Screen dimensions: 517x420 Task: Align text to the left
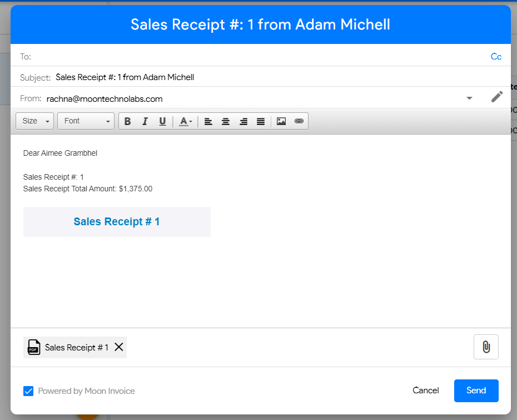click(x=208, y=121)
